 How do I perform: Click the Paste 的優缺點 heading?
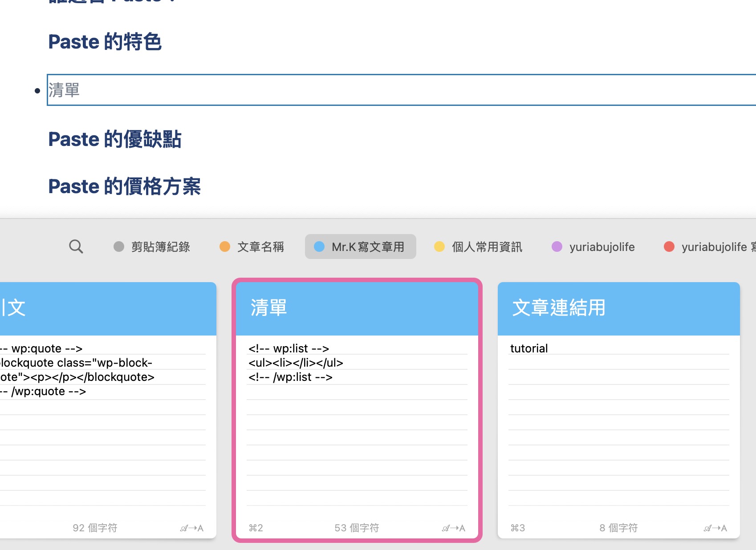pos(115,139)
